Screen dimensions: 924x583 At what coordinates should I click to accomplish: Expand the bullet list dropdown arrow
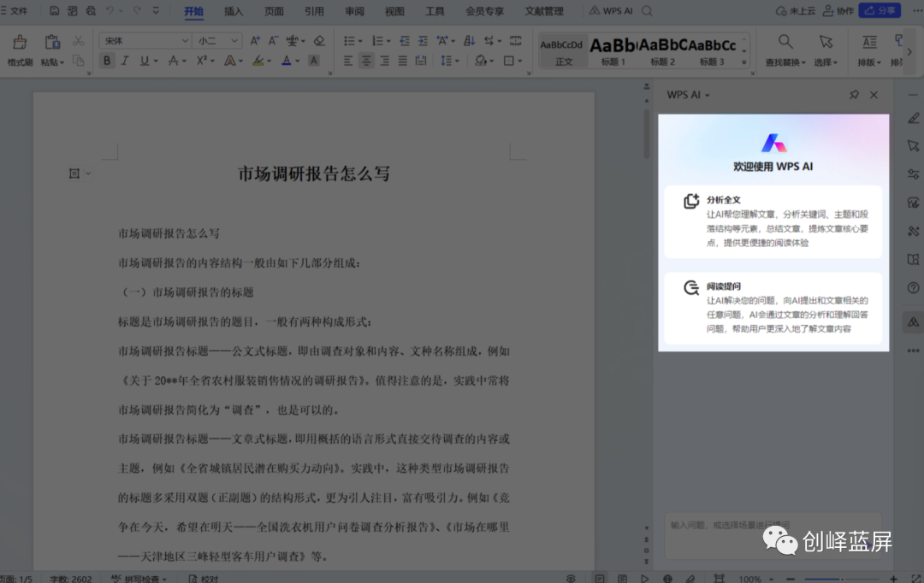pos(360,41)
